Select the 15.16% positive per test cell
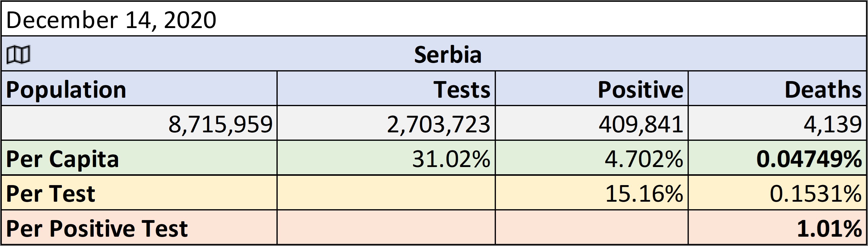The width and height of the screenshot is (868, 246). (x=592, y=193)
